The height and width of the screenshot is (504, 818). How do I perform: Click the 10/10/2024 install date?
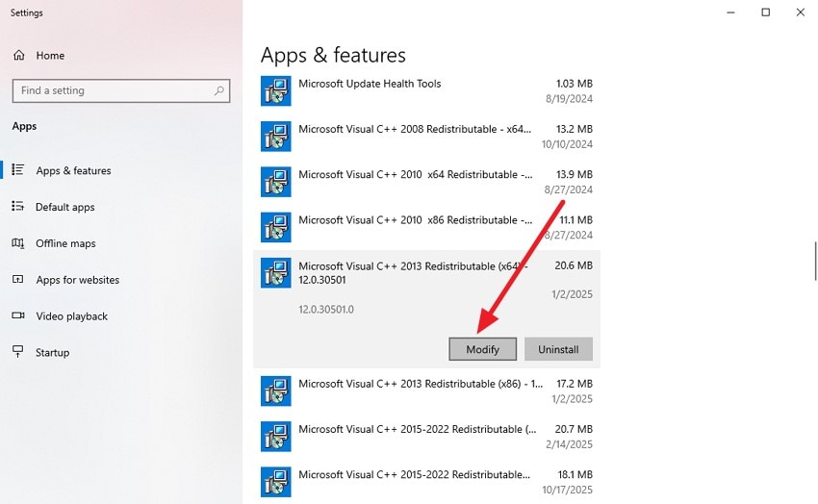[567, 144]
